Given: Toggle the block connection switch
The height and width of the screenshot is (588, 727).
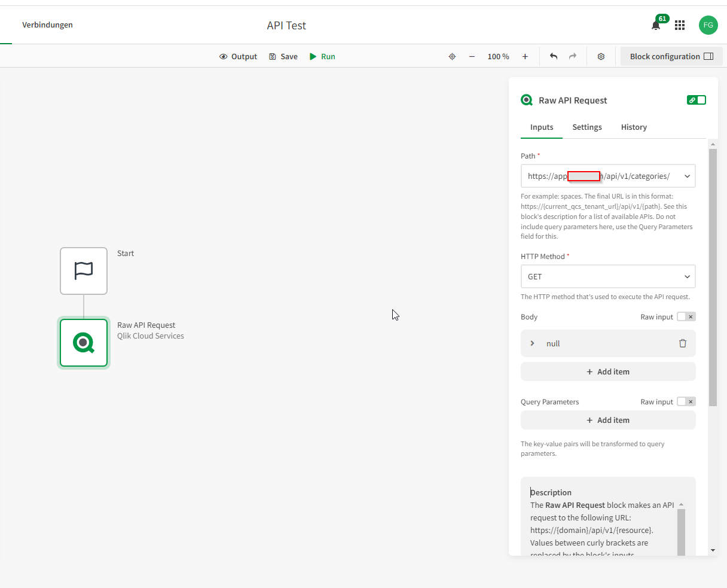Looking at the screenshot, I should pyautogui.click(x=697, y=100).
